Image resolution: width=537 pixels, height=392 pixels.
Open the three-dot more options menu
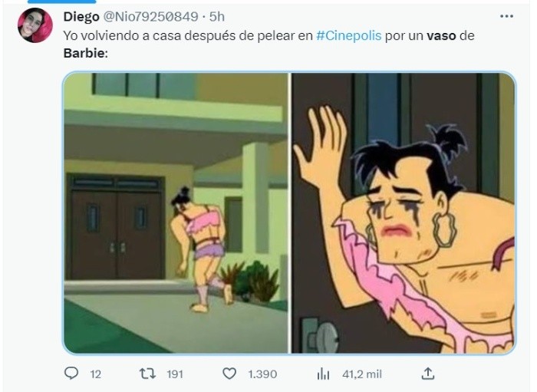[x=506, y=16]
